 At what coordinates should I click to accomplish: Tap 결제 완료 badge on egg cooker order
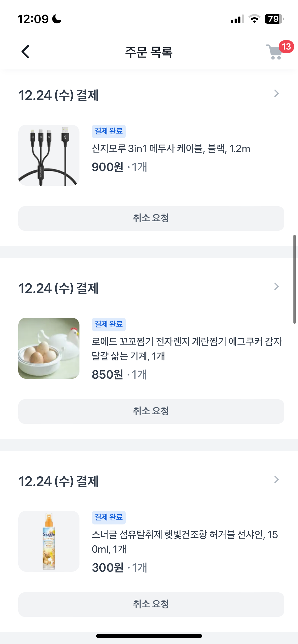coord(109,324)
